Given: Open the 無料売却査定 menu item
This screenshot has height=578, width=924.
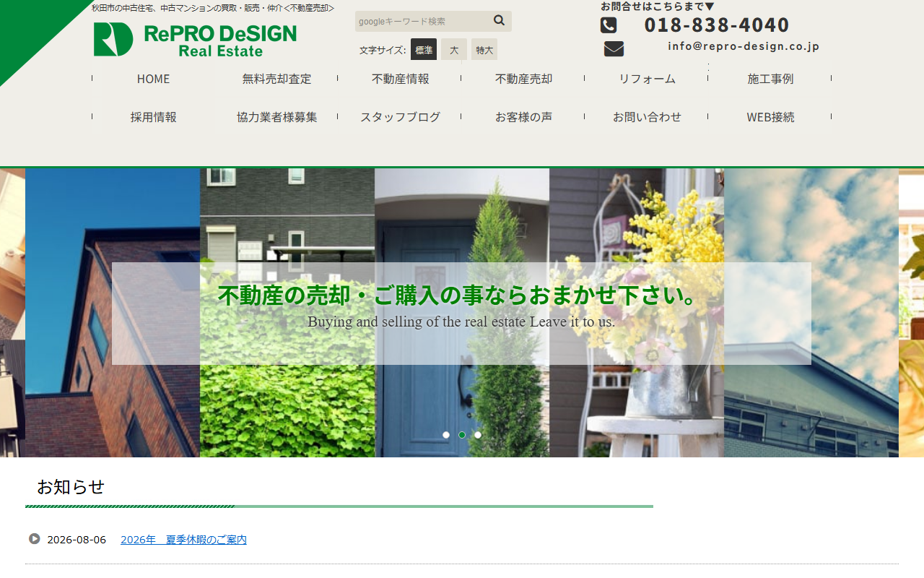Looking at the screenshot, I should tap(276, 79).
